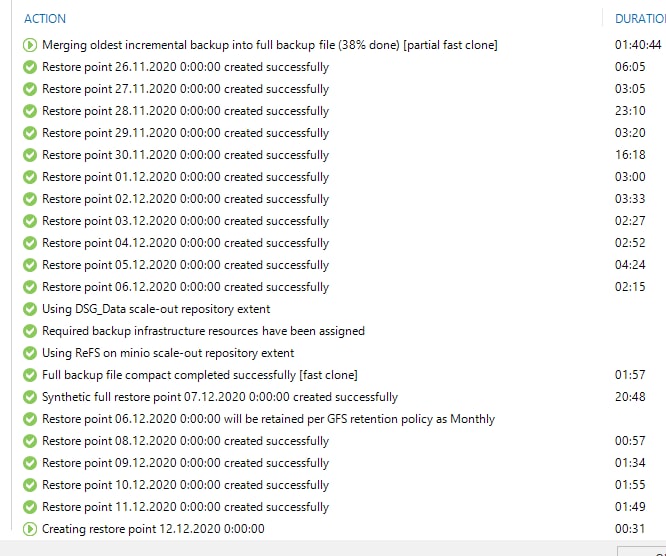
Task: Click the status icon for synthetic full restore point 07.12.2020
Action: pos(30,397)
